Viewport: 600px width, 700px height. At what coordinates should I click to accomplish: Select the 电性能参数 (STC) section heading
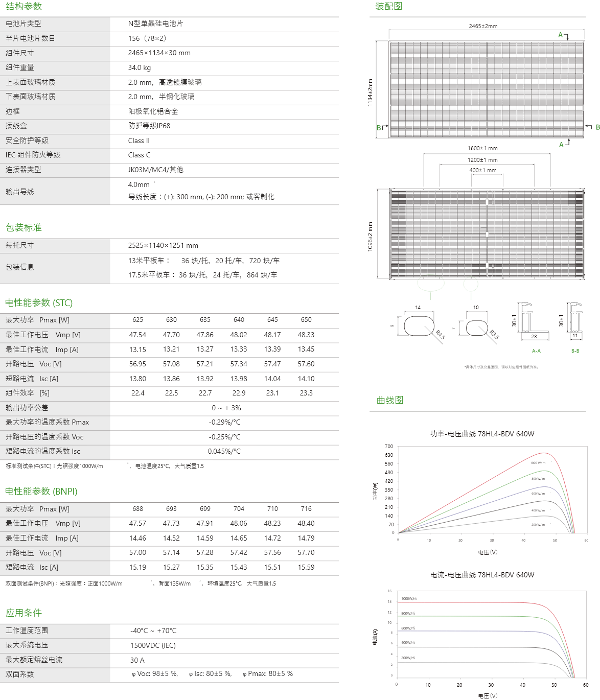[39, 302]
